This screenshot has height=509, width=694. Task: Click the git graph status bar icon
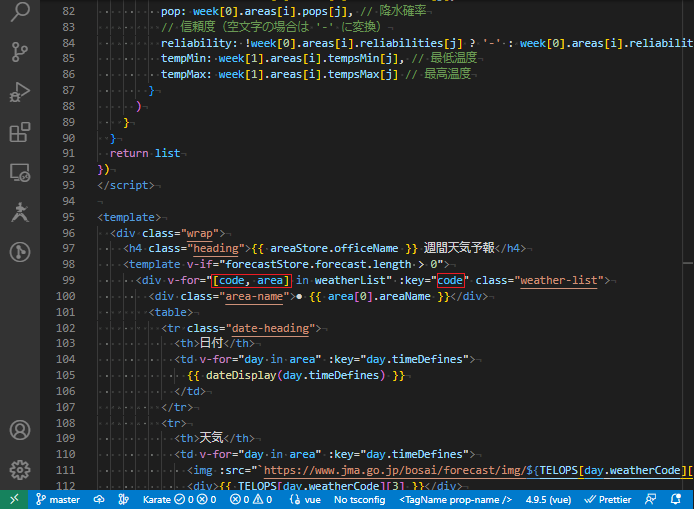[x=123, y=500]
